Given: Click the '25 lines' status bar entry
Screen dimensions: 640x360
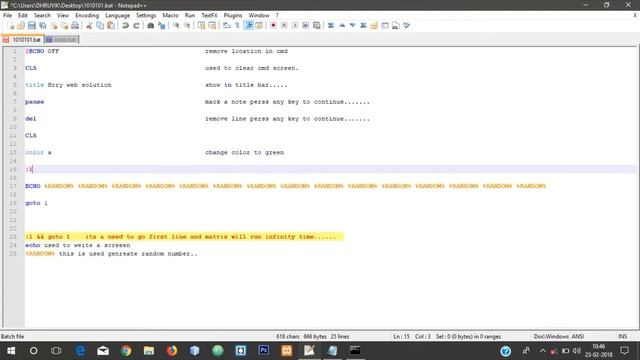Looking at the screenshot, I should (x=340, y=337).
